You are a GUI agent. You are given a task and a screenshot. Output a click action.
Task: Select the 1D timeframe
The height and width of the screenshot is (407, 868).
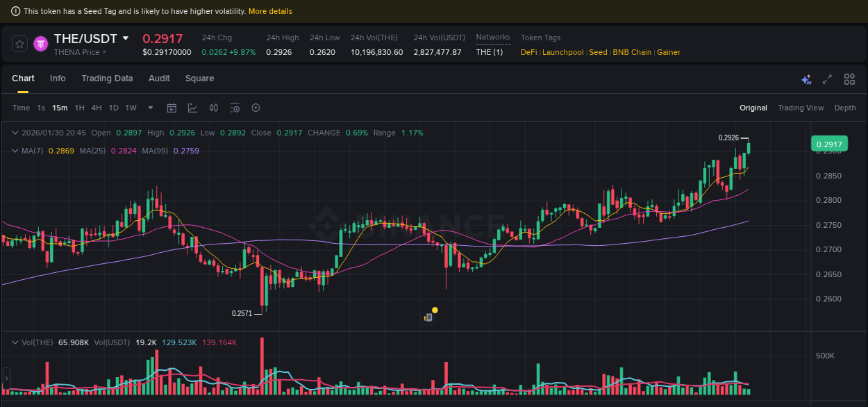click(x=113, y=108)
